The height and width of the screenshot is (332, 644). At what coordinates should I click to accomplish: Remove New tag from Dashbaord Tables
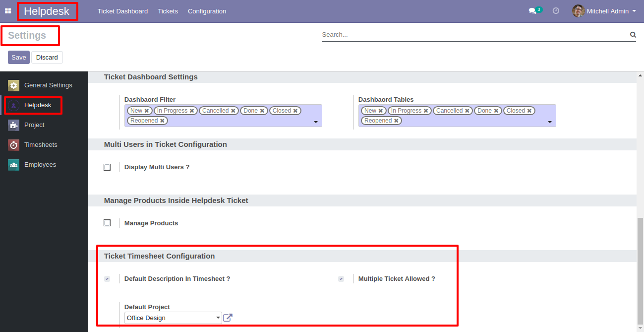[381, 111]
